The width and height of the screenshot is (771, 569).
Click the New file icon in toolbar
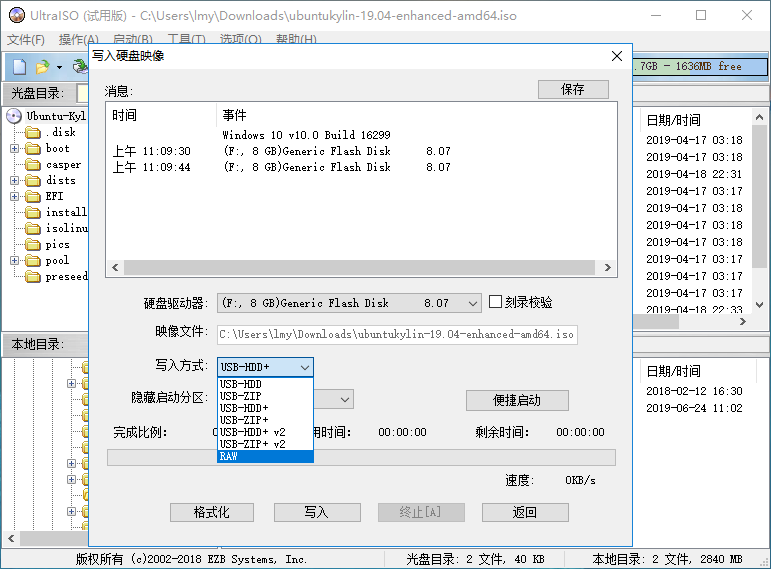click(20, 66)
